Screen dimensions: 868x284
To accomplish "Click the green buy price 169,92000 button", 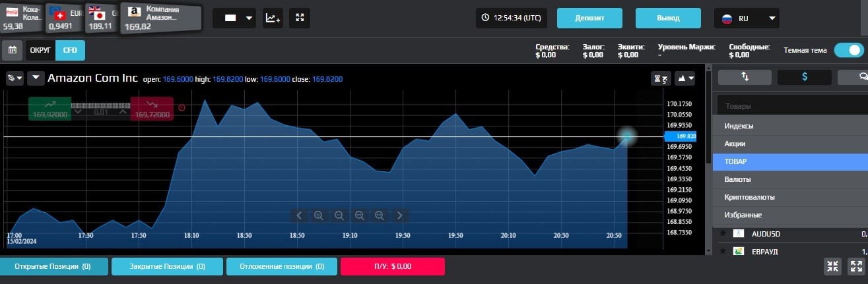I will tap(50, 109).
